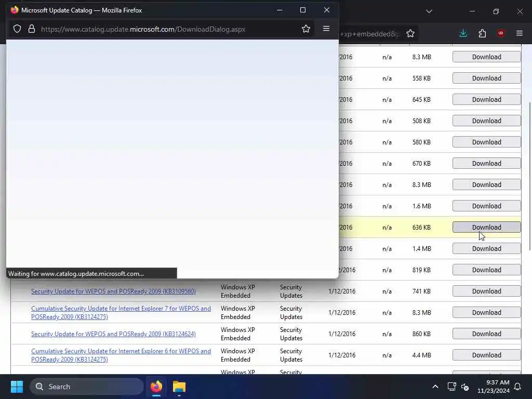Download the 508 KB update
The height and width of the screenshot is (399, 532).
pyautogui.click(x=486, y=121)
